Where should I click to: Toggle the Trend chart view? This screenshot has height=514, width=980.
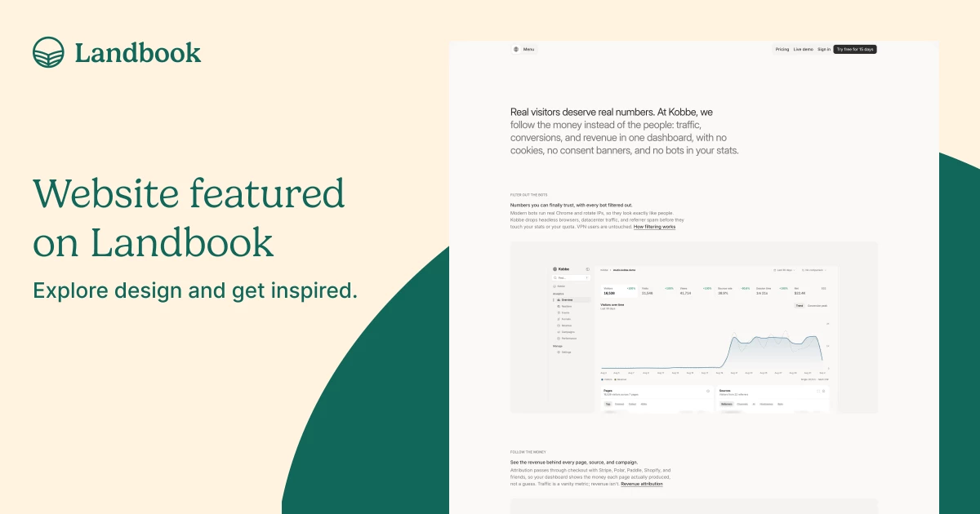point(800,306)
